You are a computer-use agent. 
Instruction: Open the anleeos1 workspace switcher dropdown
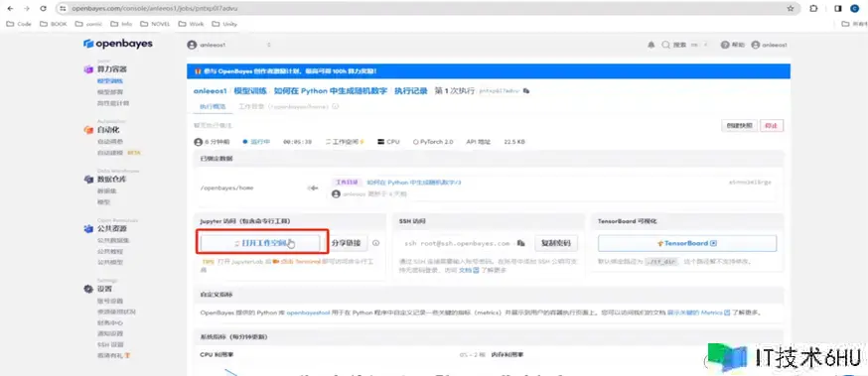coord(229,45)
